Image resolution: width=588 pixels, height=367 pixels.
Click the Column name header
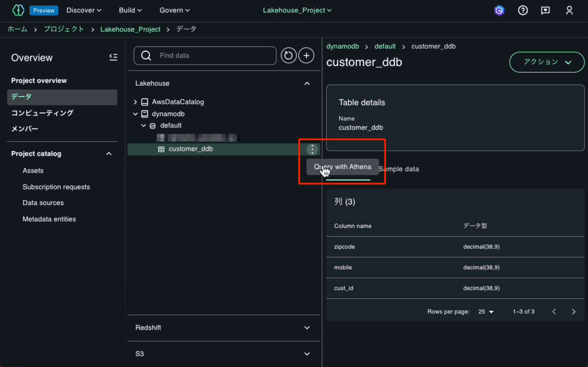[353, 226]
